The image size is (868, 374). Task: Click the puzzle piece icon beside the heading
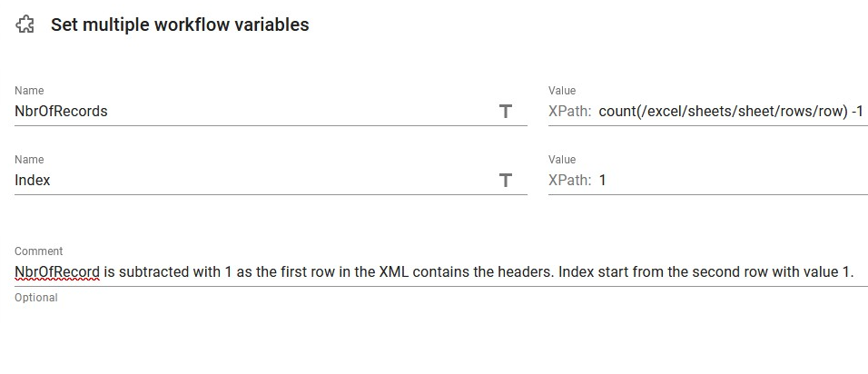(x=25, y=25)
